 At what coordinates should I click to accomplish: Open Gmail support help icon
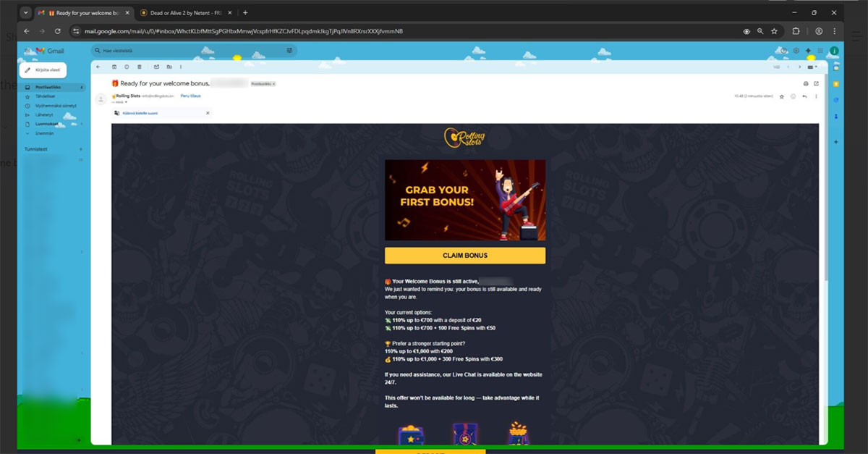(783, 51)
